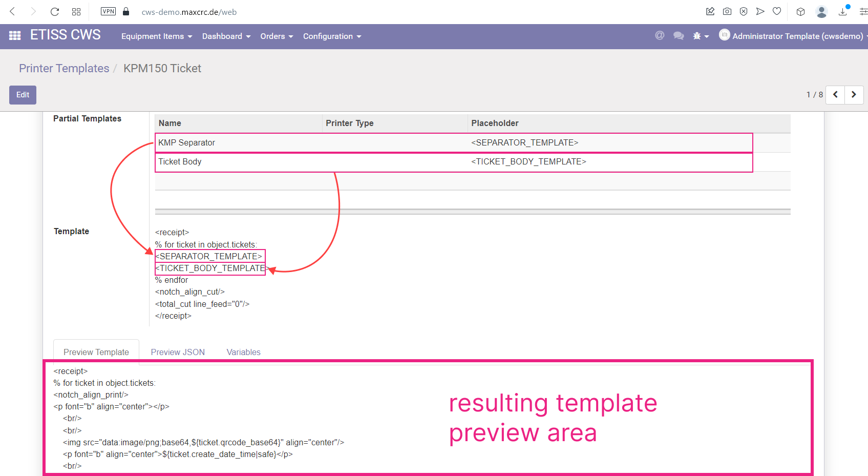Image resolution: width=868 pixels, height=476 pixels.
Task: Expand the Dashboard menu
Action: point(226,36)
